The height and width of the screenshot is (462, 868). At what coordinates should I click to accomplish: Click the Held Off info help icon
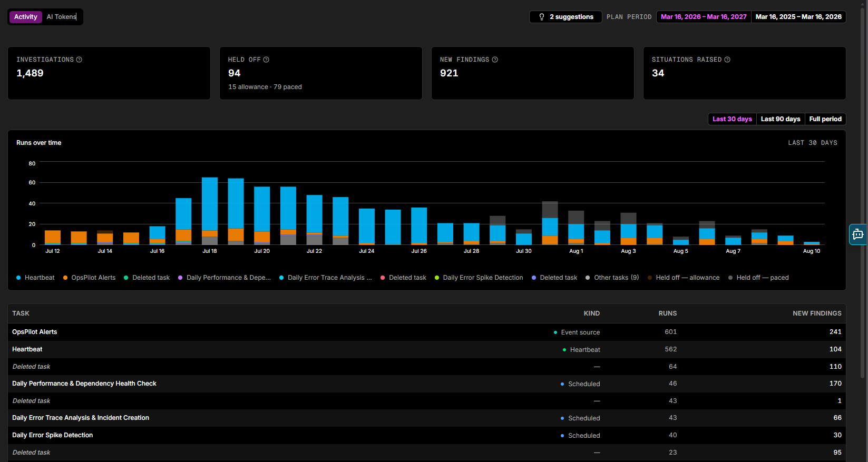pos(266,60)
